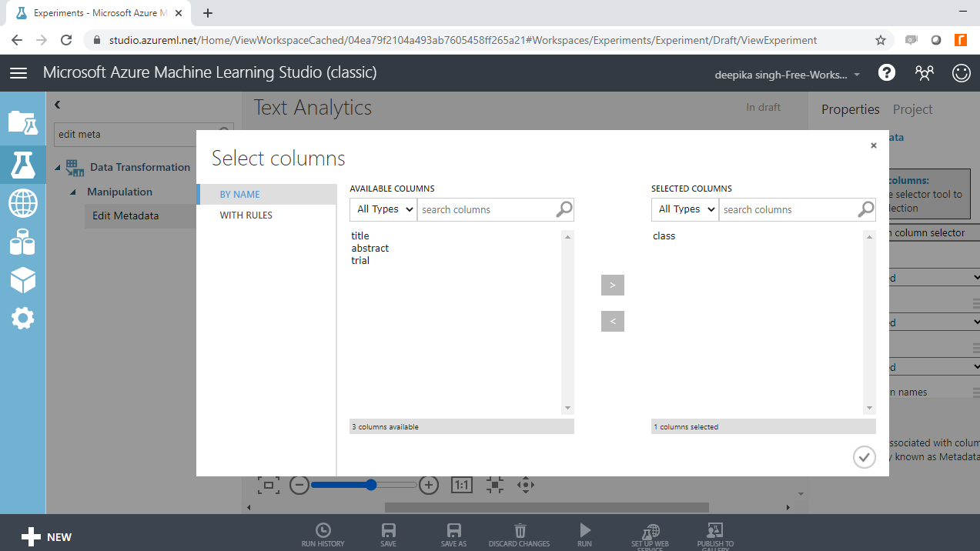980x551 pixels.
Task: Click the zoom in plus icon
Action: pyautogui.click(x=429, y=485)
